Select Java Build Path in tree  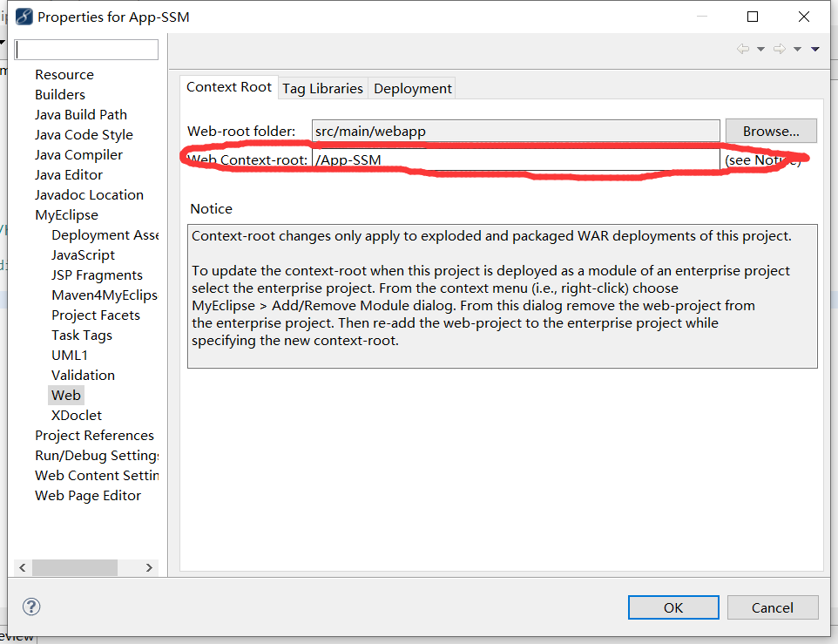coord(81,115)
